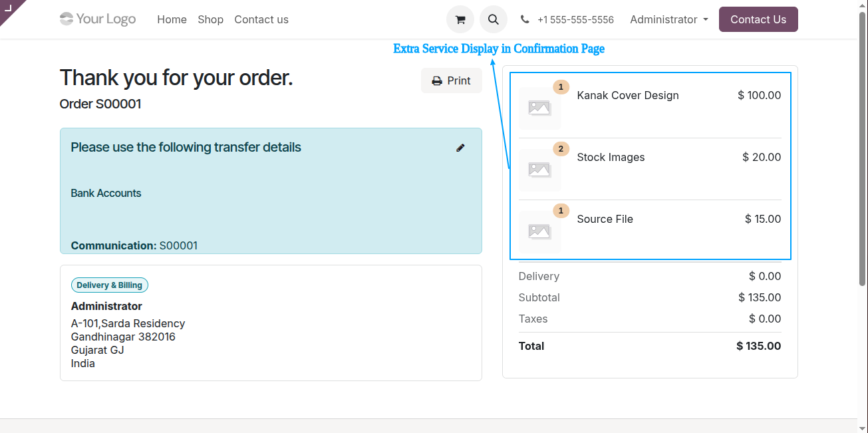Click the Stock Images product name
Viewport: 868px width, 433px height.
click(x=611, y=157)
